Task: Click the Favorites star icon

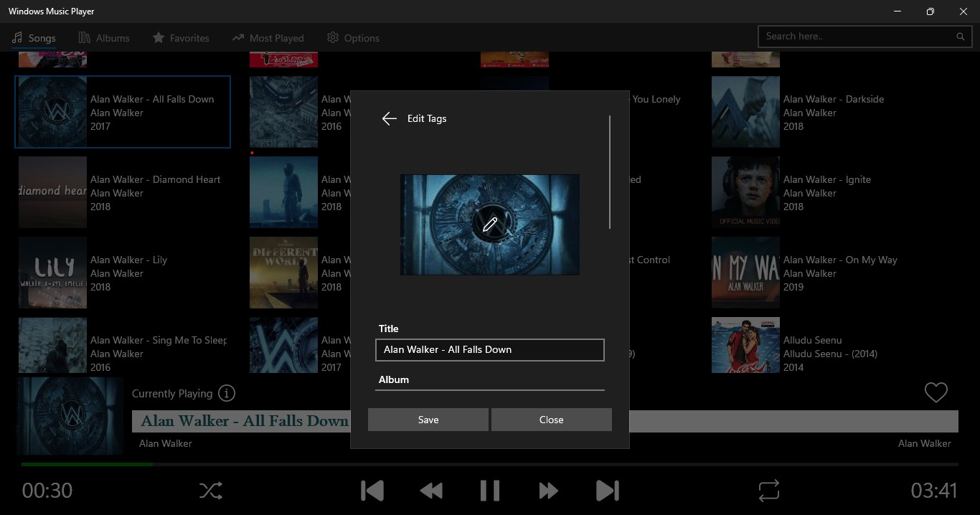Action: tap(159, 37)
